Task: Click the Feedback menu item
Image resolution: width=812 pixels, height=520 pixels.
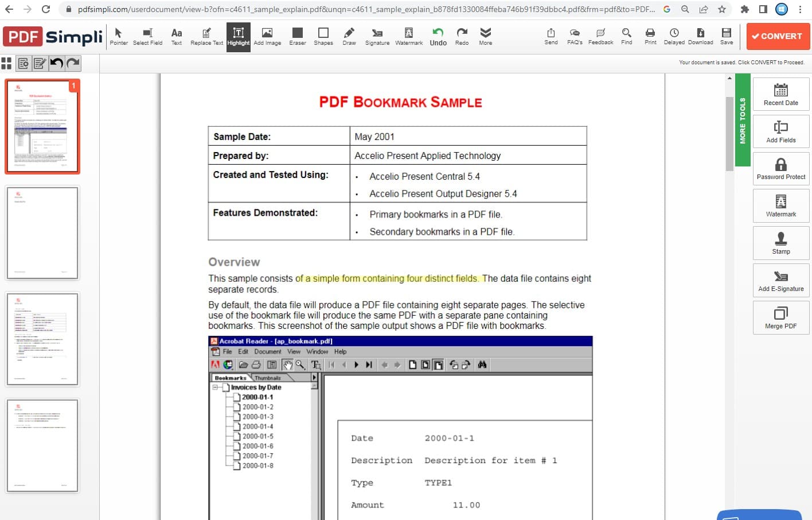Action: (600, 36)
